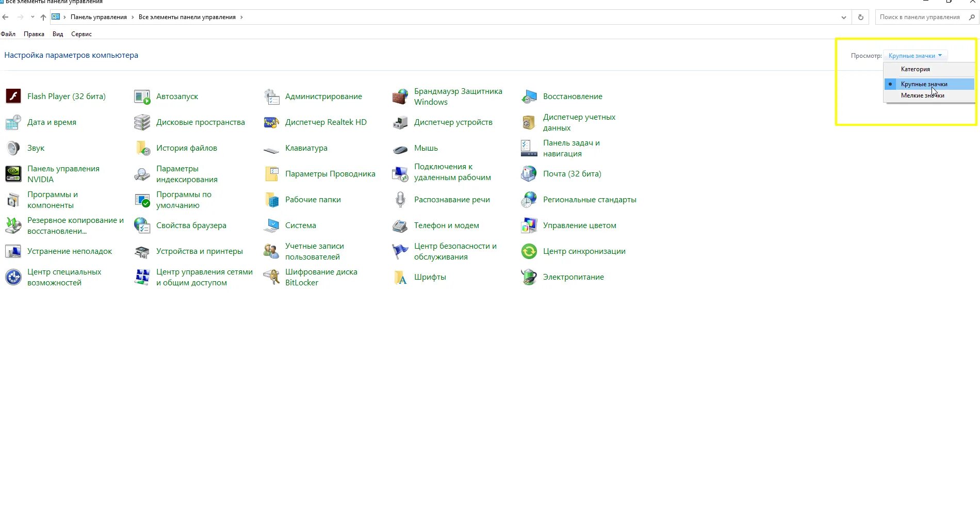
Task: Open the Шрифты icon
Action: tap(400, 277)
